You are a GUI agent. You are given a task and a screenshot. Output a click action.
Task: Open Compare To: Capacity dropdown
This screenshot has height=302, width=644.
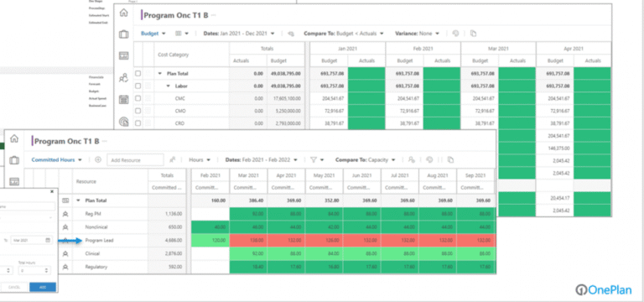pyautogui.click(x=365, y=160)
